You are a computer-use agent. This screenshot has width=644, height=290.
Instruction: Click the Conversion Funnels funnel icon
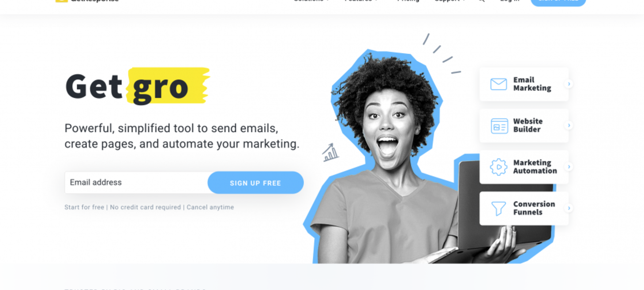tap(498, 208)
